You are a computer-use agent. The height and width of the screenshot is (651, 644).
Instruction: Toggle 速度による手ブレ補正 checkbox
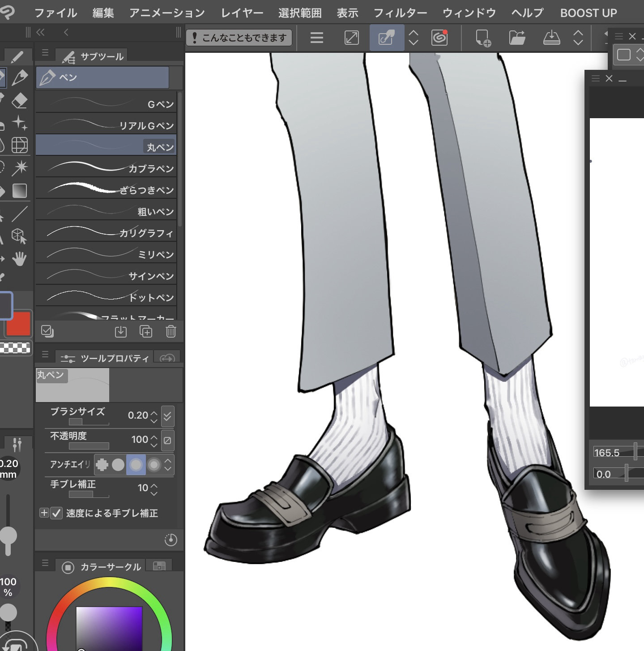pyautogui.click(x=56, y=513)
